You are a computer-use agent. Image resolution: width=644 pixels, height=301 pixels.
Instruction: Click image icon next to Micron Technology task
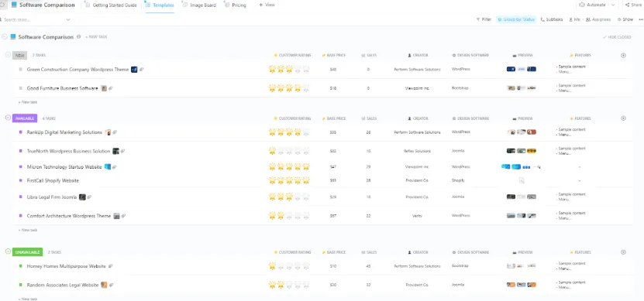(x=108, y=167)
